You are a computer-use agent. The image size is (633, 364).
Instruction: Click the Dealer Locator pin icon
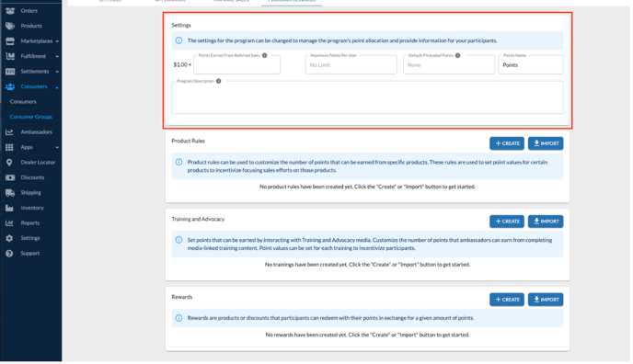tap(9, 163)
